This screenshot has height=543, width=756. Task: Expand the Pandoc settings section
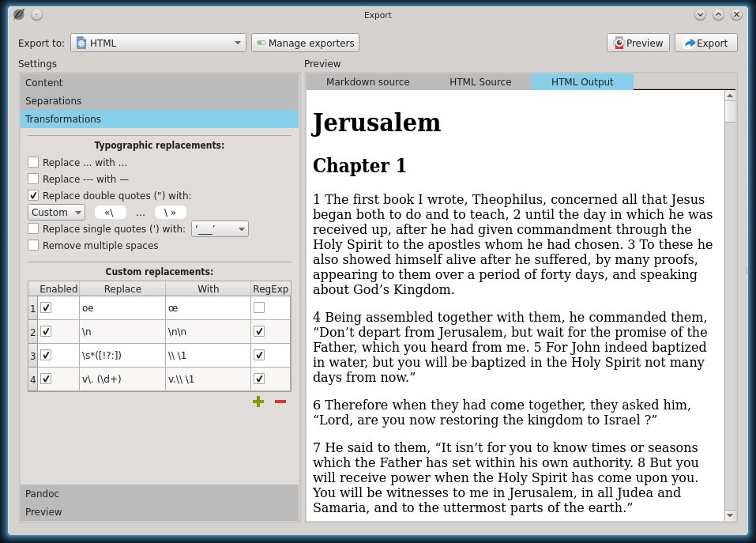pyautogui.click(x=160, y=493)
